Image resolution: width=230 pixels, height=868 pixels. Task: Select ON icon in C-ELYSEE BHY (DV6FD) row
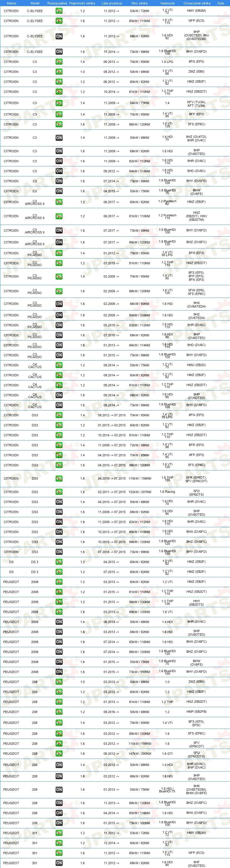(59, 51)
